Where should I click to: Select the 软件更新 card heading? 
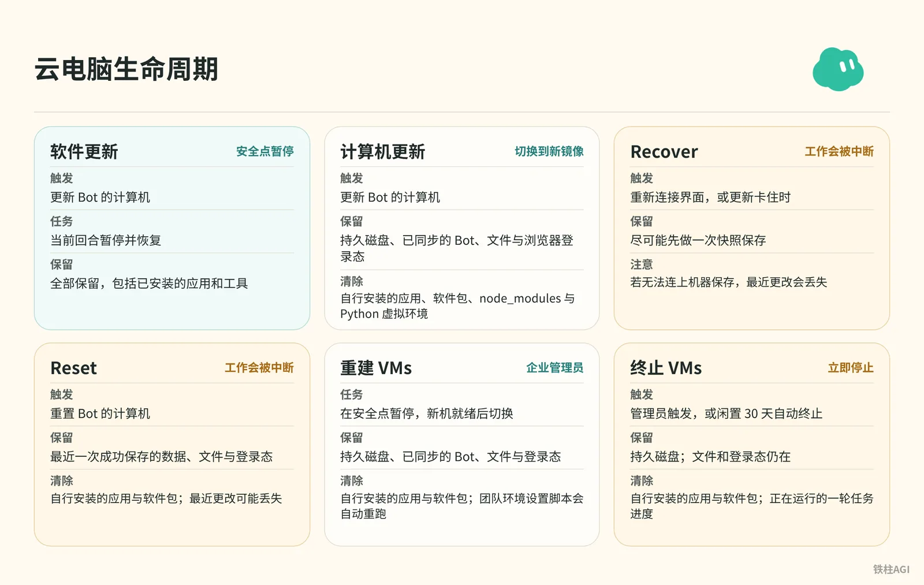pos(84,152)
